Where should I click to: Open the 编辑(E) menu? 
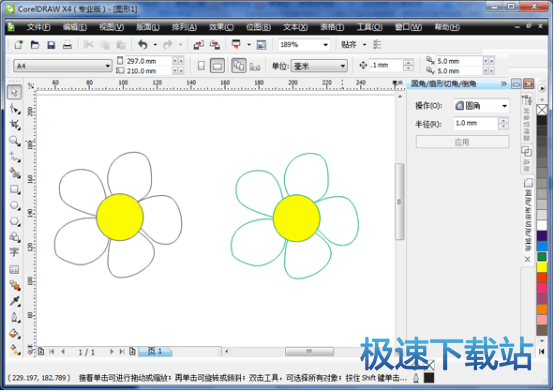[x=75, y=27]
